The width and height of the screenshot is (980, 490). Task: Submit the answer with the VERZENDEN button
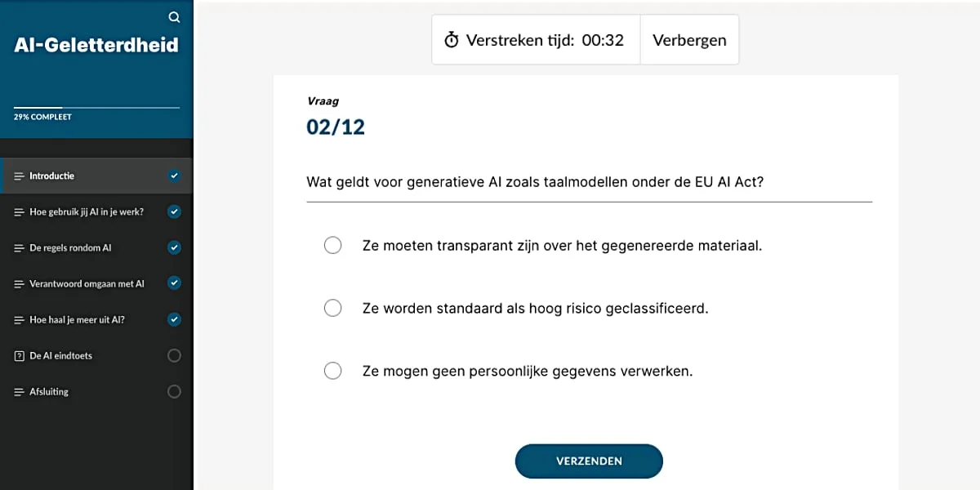click(x=589, y=461)
